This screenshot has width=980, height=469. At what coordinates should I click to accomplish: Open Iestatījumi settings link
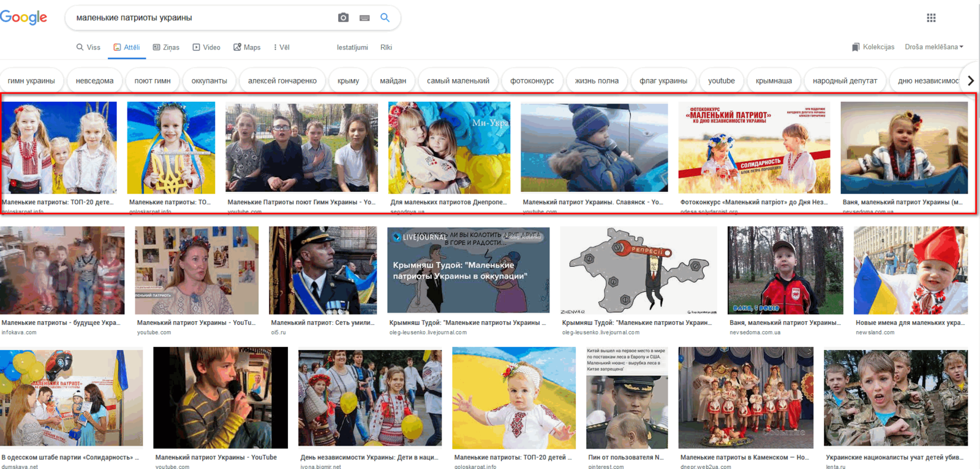tap(352, 47)
